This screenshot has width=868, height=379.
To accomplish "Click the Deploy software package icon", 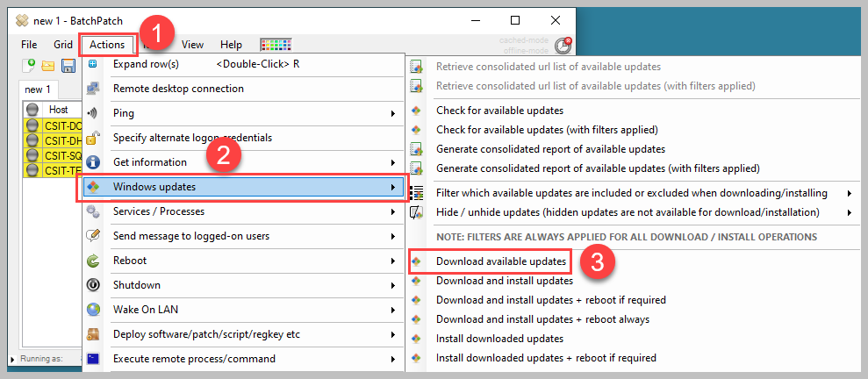I will pyautogui.click(x=93, y=334).
